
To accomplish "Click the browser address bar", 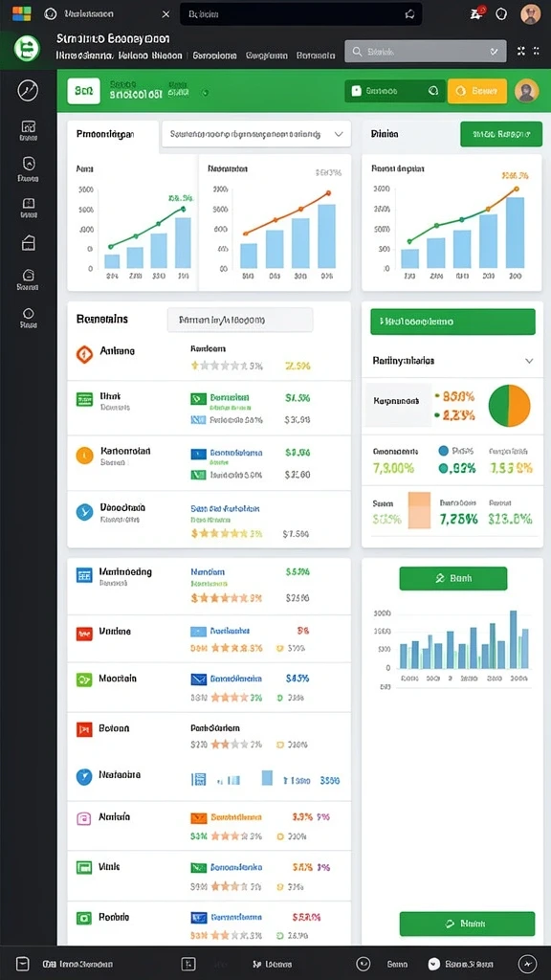I will [301, 13].
